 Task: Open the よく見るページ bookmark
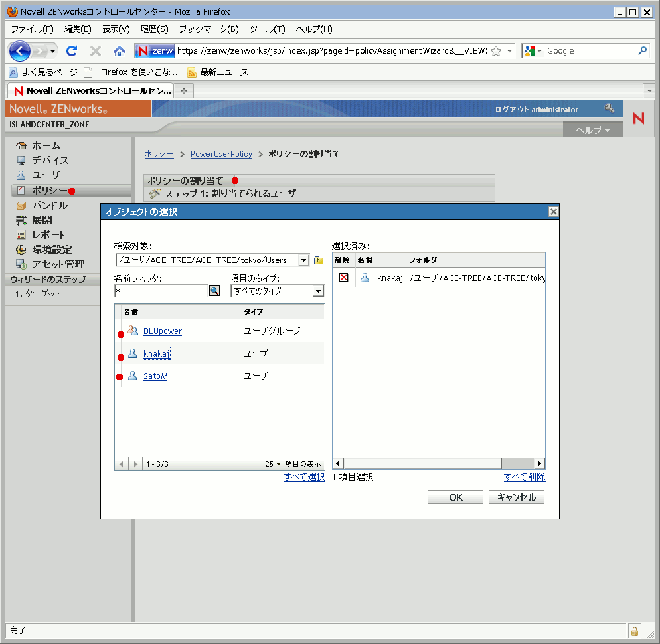point(44,72)
